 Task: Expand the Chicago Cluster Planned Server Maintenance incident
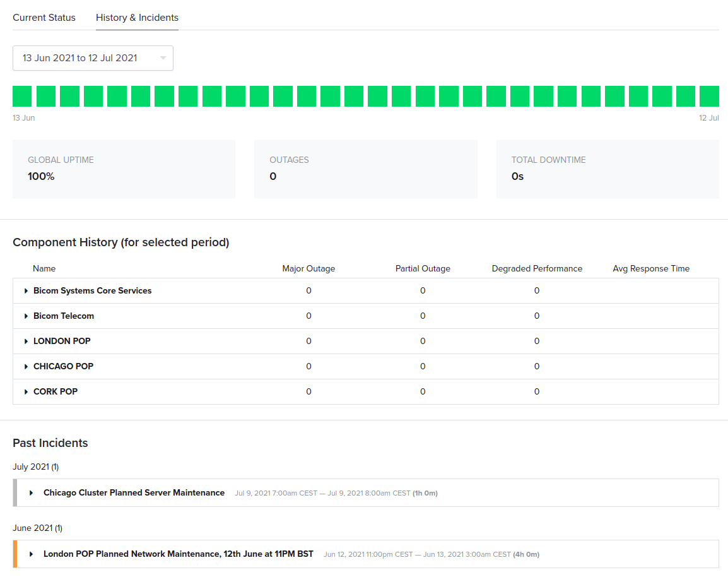click(x=30, y=492)
